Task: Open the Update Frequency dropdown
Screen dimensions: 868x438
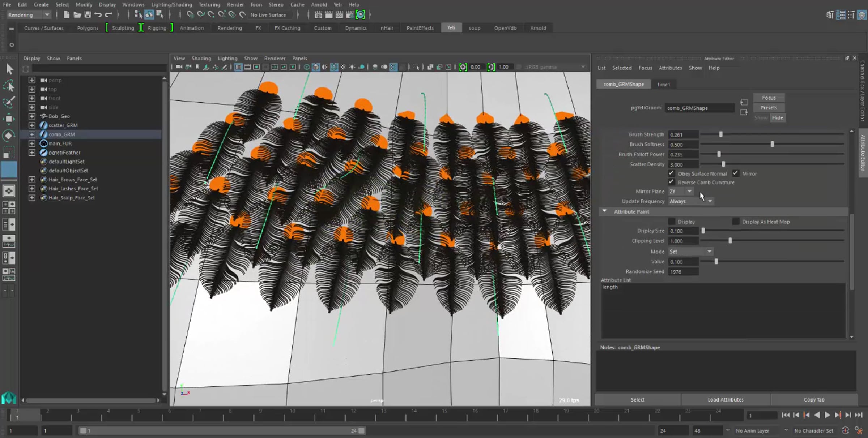Action: click(x=690, y=201)
